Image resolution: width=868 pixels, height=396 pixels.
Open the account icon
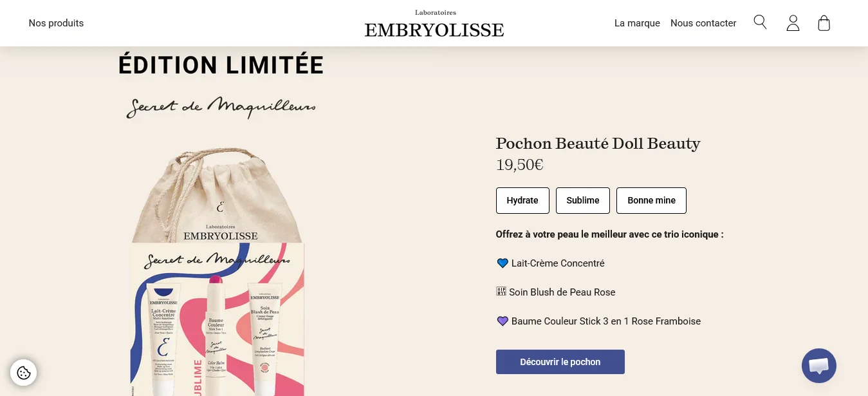[793, 23]
